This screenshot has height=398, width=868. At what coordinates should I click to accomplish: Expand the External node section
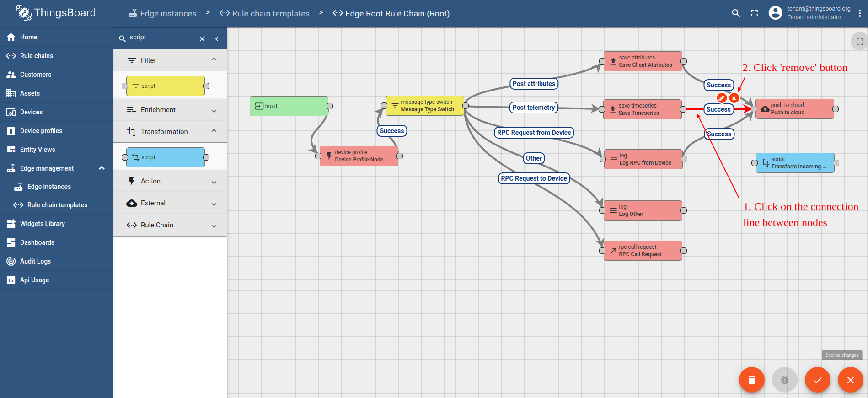[170, 203]
